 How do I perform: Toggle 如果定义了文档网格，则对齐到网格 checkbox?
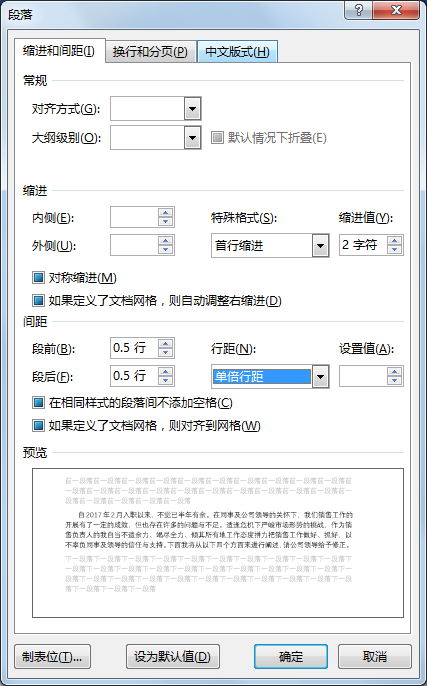click(x=38, y=425)
